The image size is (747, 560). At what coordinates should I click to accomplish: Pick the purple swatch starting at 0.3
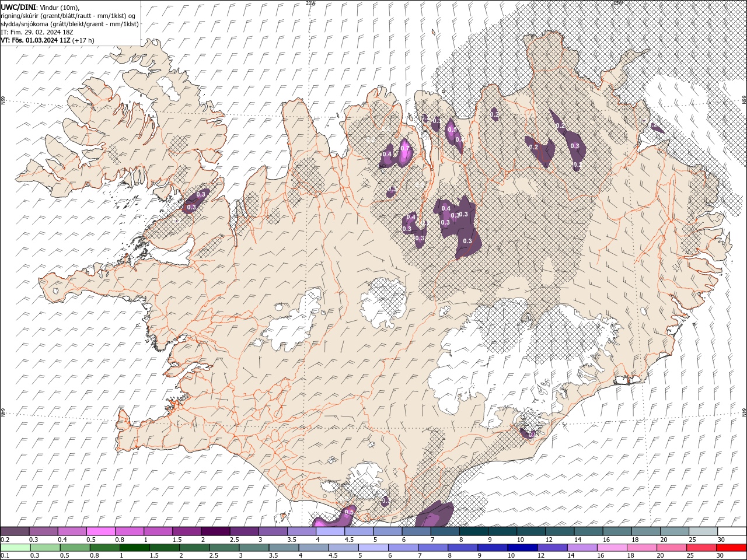click(x=43, y=531)
